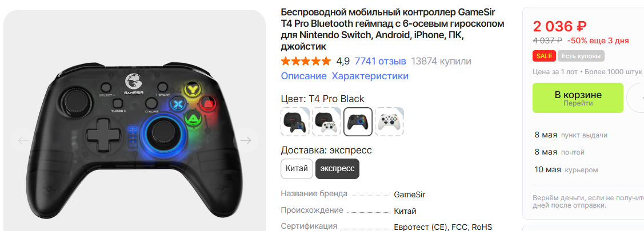644x231 pixels.
Task: Open the Характеристики section link
Action: click(370, 76)
